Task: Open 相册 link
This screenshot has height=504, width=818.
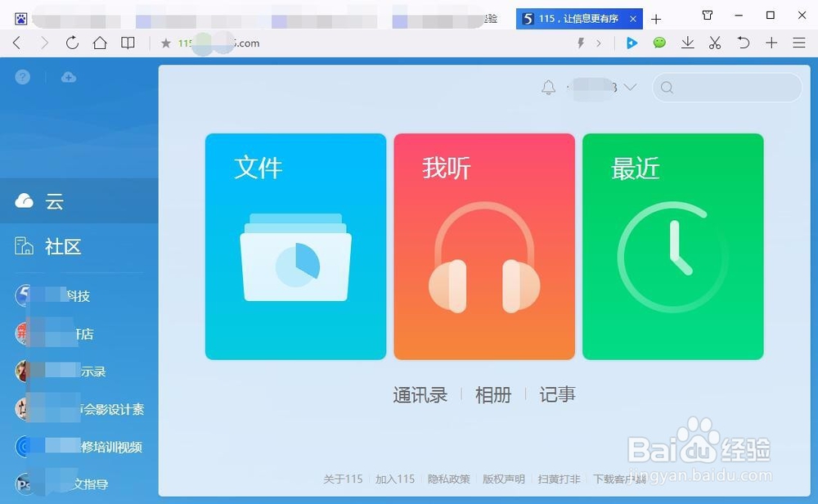Action: [493, 395]
